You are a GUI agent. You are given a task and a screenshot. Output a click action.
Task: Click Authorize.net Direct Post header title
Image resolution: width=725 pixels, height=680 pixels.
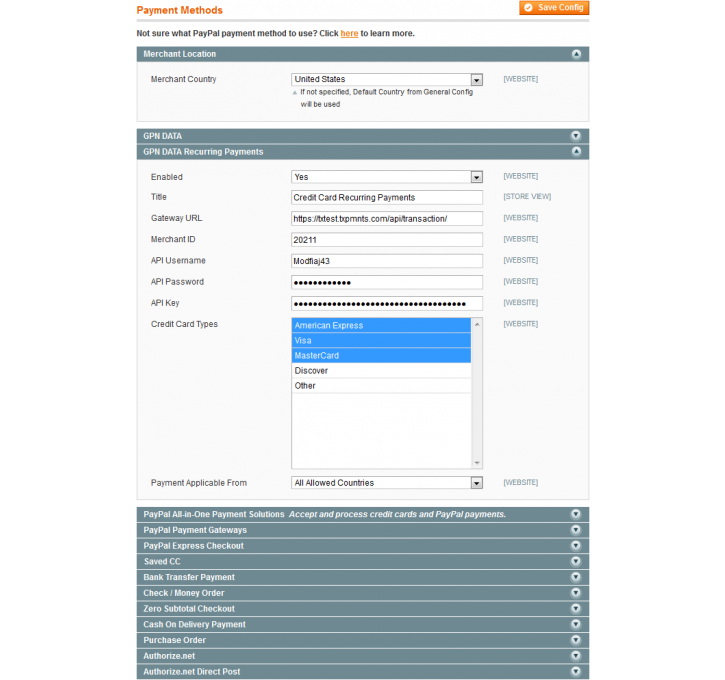[x=191, y=672]
